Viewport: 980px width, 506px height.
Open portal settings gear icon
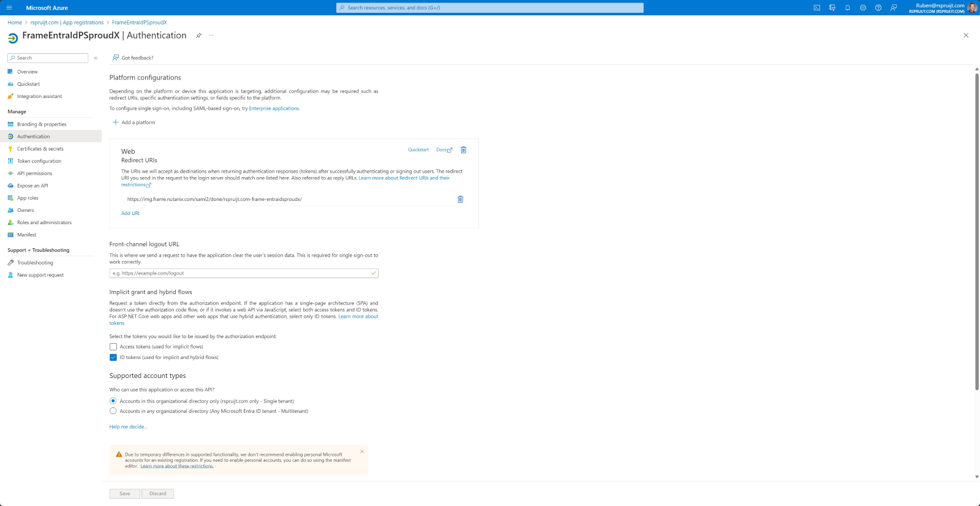coord(863,8)
